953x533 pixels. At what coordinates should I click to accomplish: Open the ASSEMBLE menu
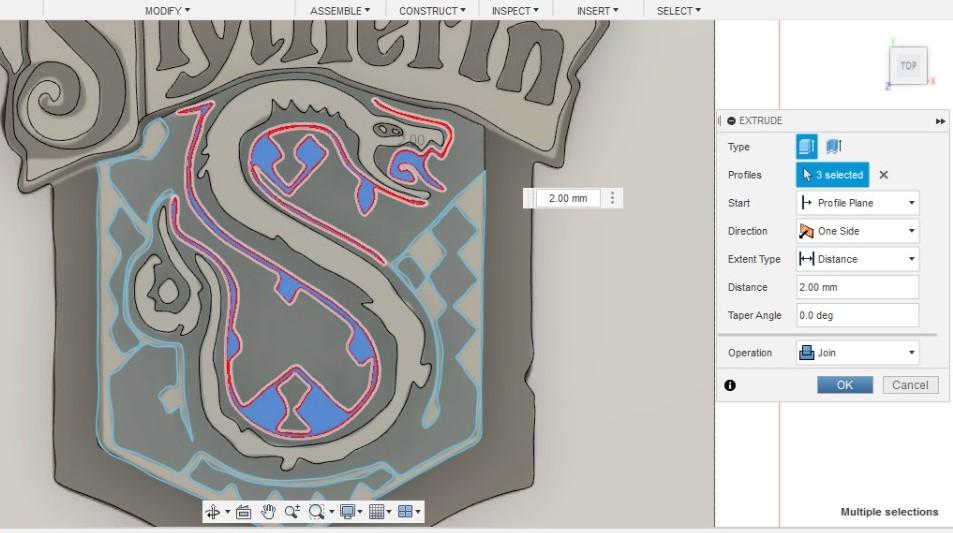(x=340, y=11)
